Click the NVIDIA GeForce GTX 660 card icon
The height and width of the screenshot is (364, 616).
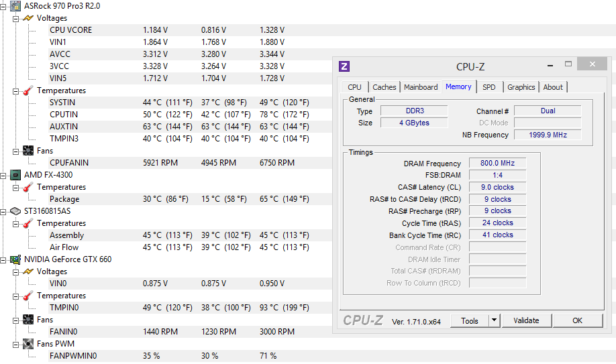15,259
